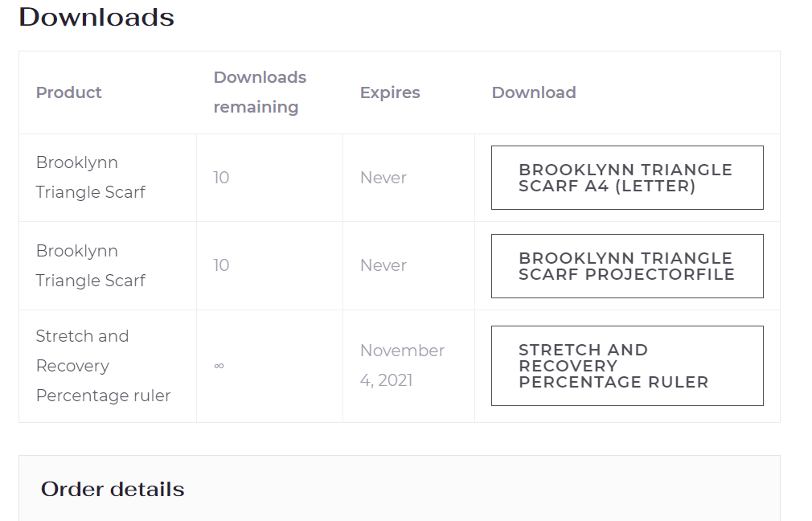The height and width of the screenshot is (521, 812).
Task: Click the infinity symbol for unlimited downloads
Action: 219,366
